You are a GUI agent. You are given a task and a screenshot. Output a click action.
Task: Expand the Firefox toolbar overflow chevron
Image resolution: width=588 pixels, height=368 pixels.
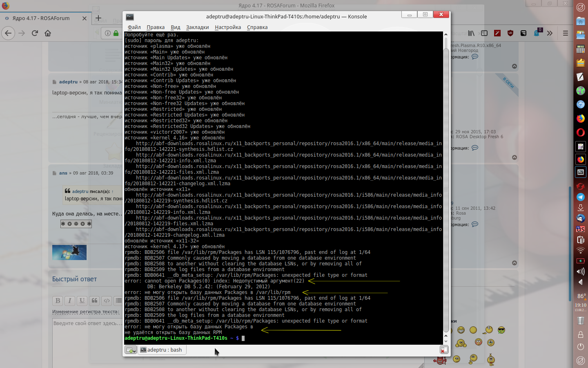550,33
